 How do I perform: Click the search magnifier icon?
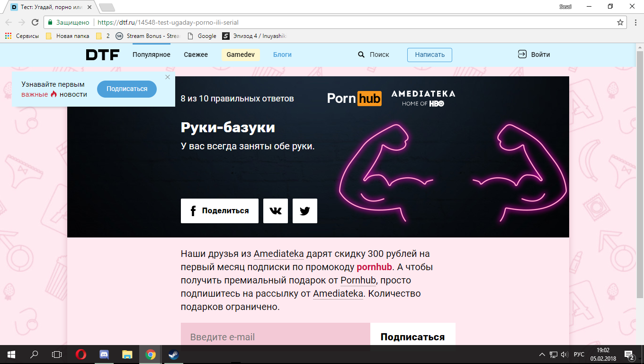pyautogui.click(x=361, y=55)
